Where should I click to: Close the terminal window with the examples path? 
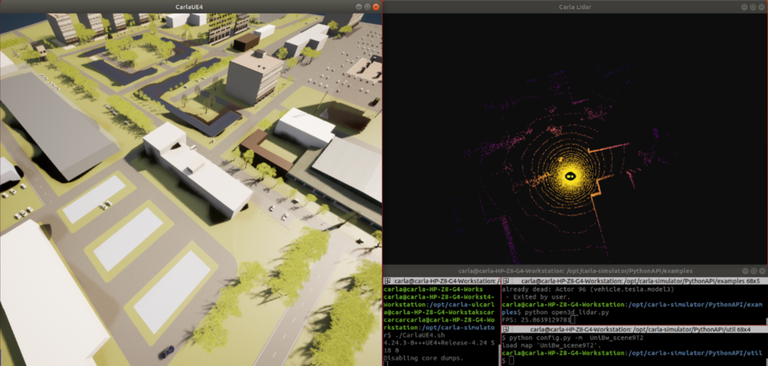tap(762, 271)
